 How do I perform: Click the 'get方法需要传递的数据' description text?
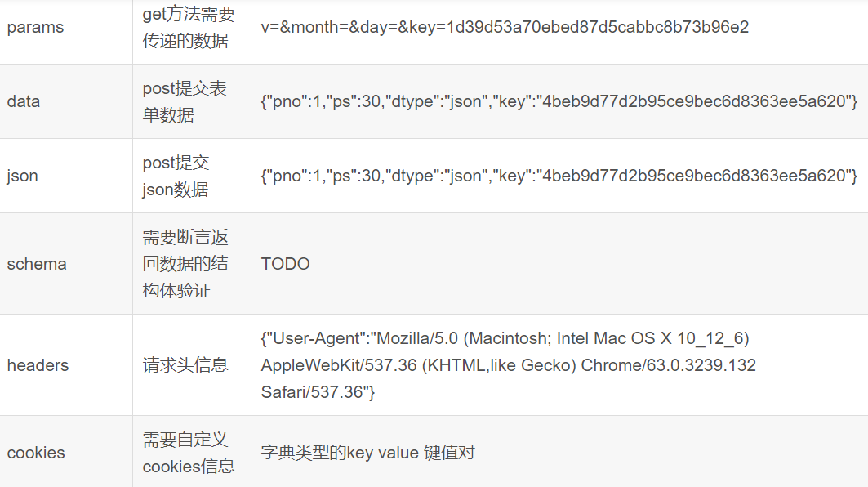(189, 27)
